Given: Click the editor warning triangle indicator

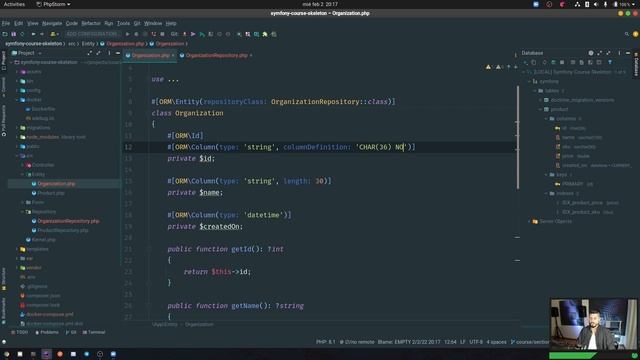Looking at the screenshot, I should pyautogui.click(x=488, y=67).
